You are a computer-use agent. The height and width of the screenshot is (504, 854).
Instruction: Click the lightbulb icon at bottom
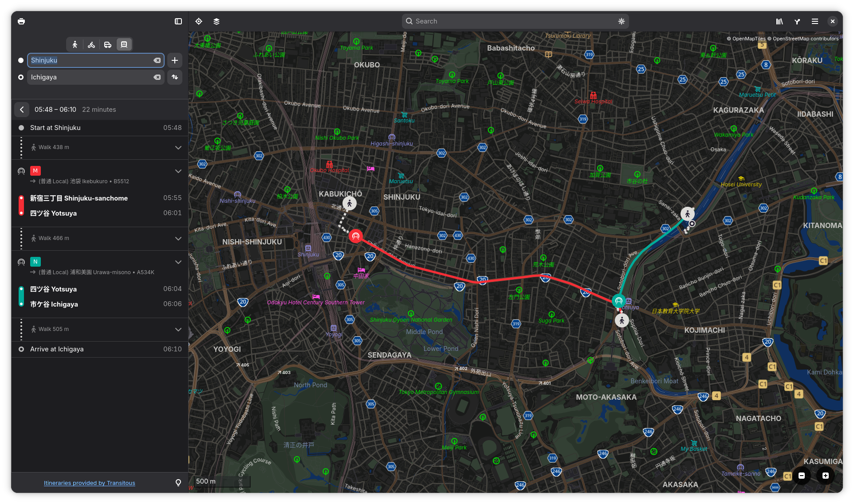point(178,483)
